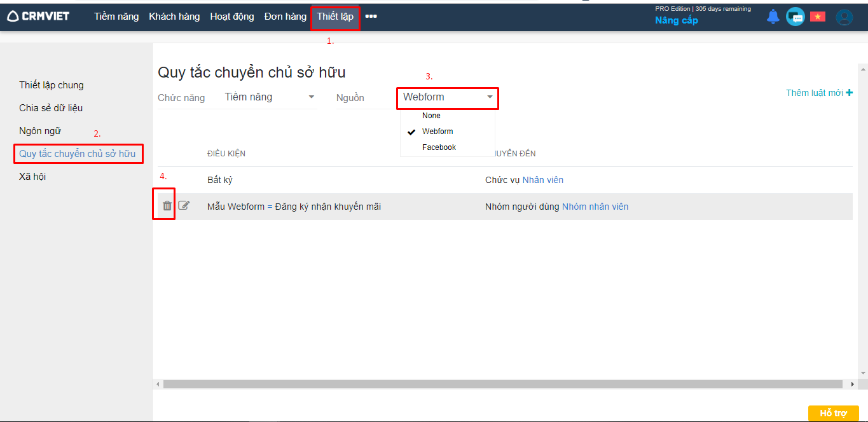
Task: Go to the Khách hàng menu
Action: 174,17
